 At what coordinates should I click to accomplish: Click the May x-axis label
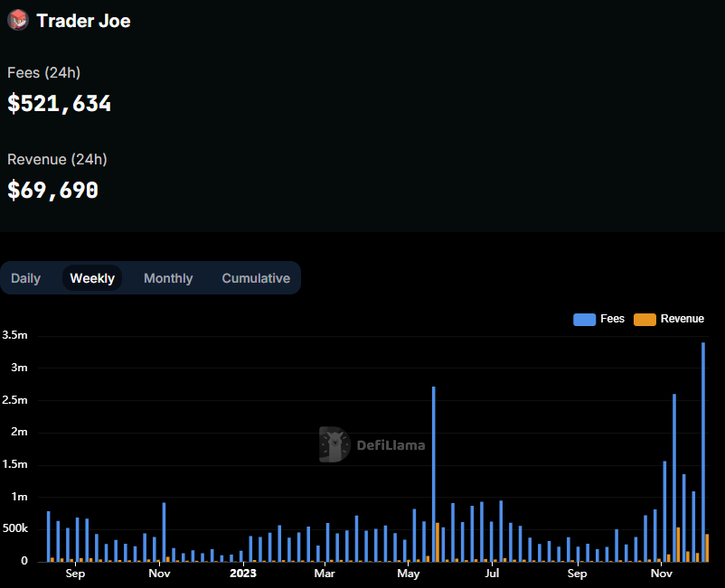point(409,574)
